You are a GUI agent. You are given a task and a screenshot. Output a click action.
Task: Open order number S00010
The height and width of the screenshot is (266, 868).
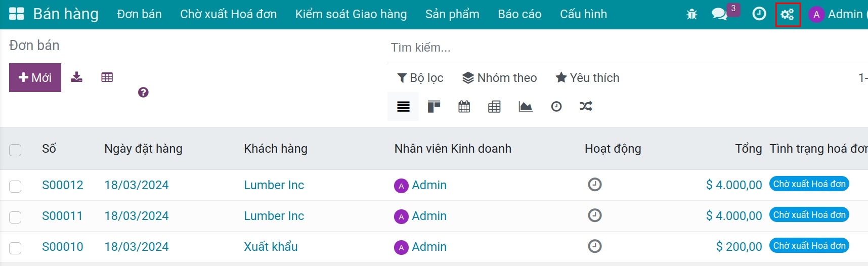(x=63, y=247)
